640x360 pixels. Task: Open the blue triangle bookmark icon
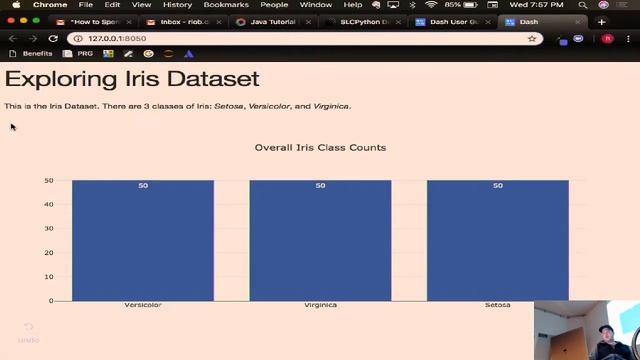coord(189,53)
